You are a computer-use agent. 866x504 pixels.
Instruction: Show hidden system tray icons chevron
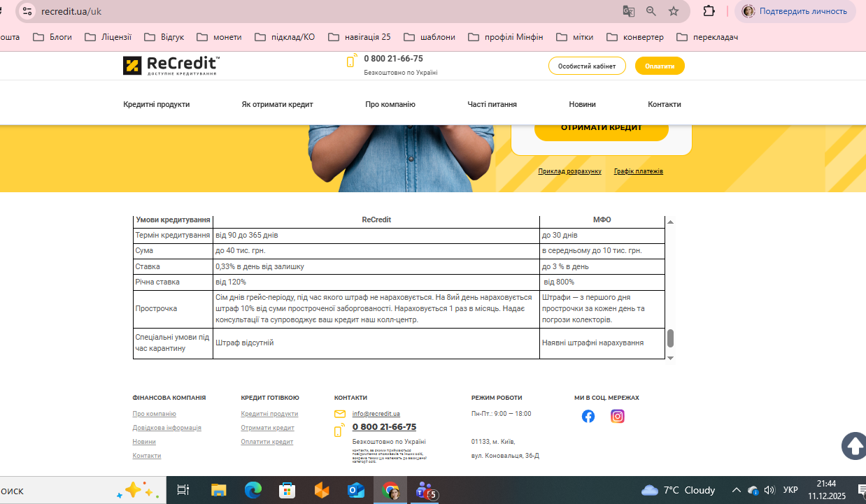pos(736,490)
